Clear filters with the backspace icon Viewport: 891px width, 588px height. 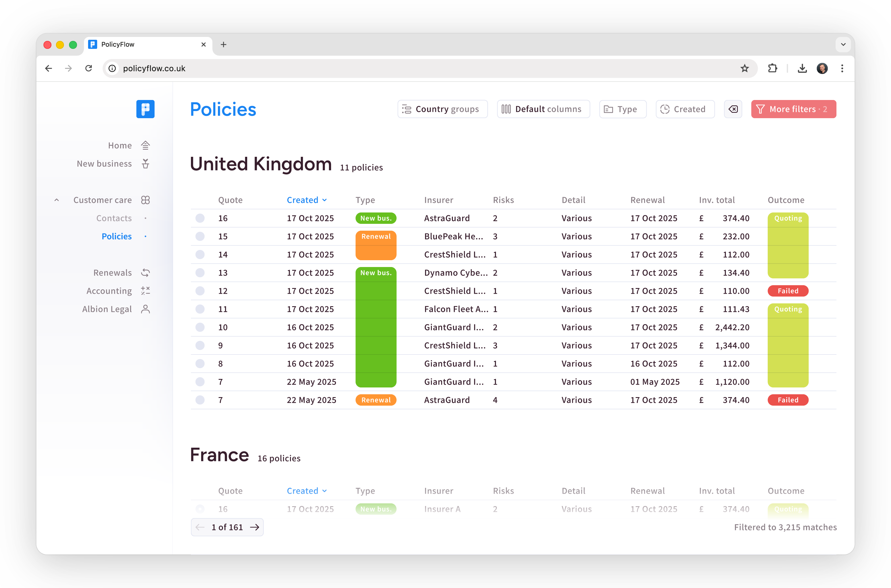pos(733,109)
